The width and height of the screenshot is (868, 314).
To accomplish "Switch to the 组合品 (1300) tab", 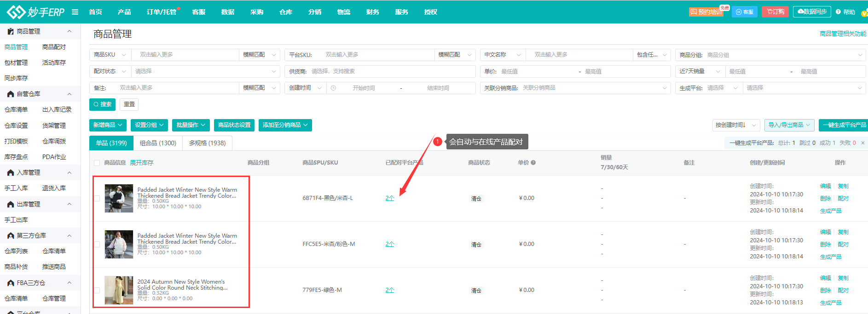I will [x=158, y=143].
